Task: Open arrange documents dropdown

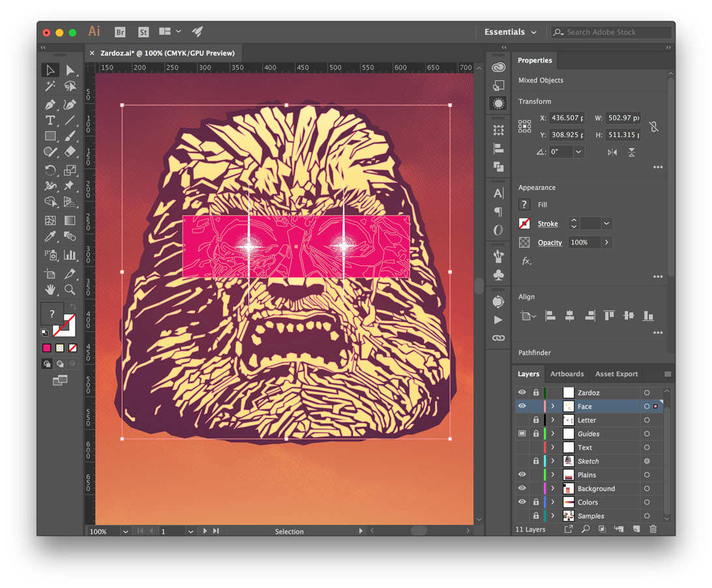Action: click(170, 31)
